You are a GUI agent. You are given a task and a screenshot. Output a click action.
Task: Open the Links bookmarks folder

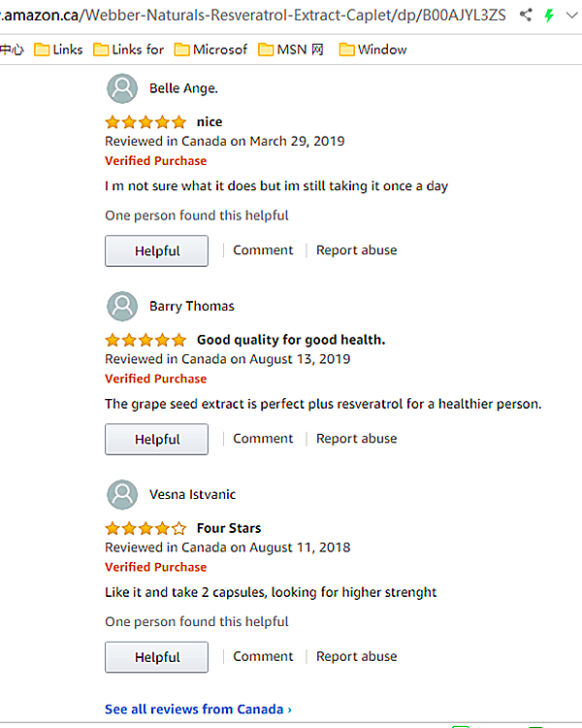point(58,50)
